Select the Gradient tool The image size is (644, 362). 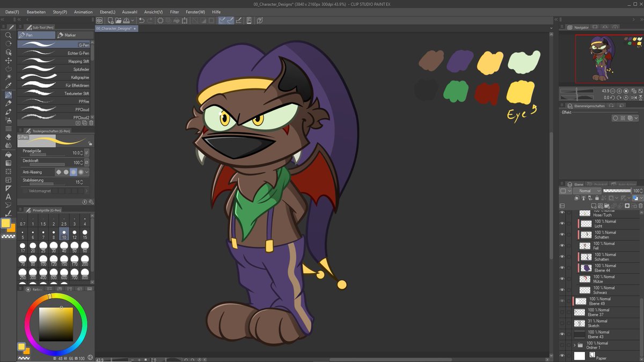click(x=8, y=163)
